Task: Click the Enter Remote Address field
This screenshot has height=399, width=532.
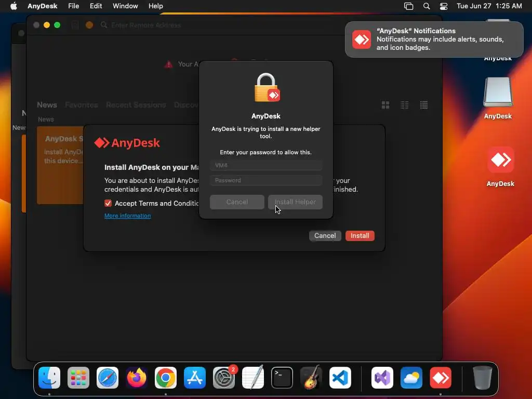Action: [x=146, y=25]
